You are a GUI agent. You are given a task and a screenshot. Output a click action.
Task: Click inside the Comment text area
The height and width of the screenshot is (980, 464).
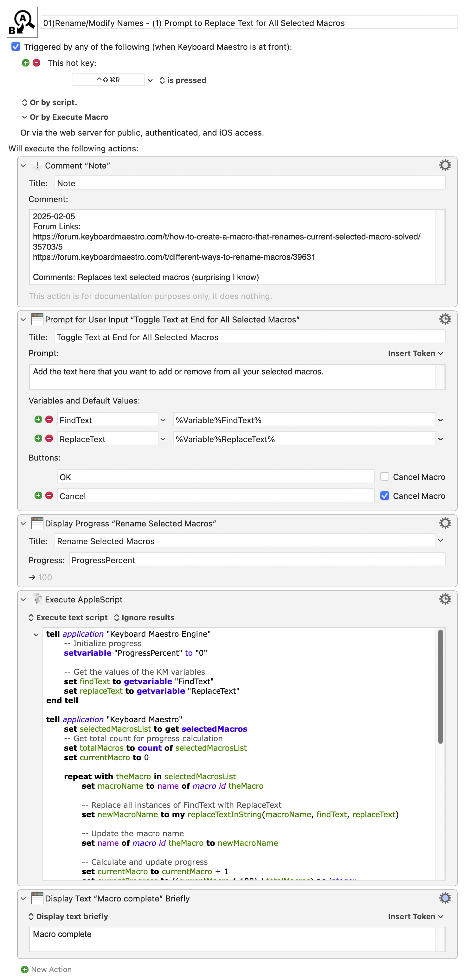tap(232, 246)
